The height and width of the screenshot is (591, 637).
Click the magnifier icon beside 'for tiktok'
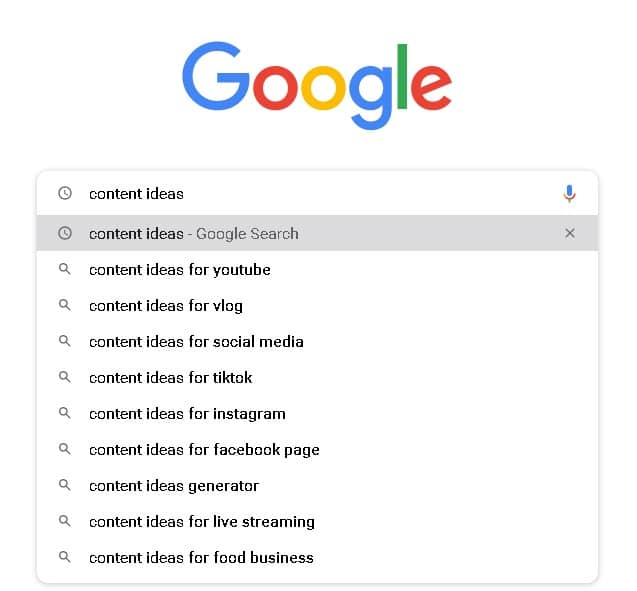[65, 377]
